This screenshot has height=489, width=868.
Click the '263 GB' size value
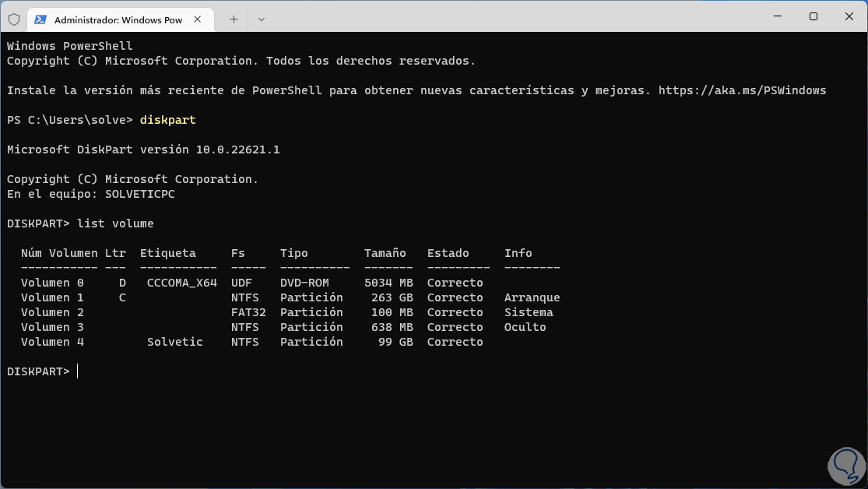(392, 298)
